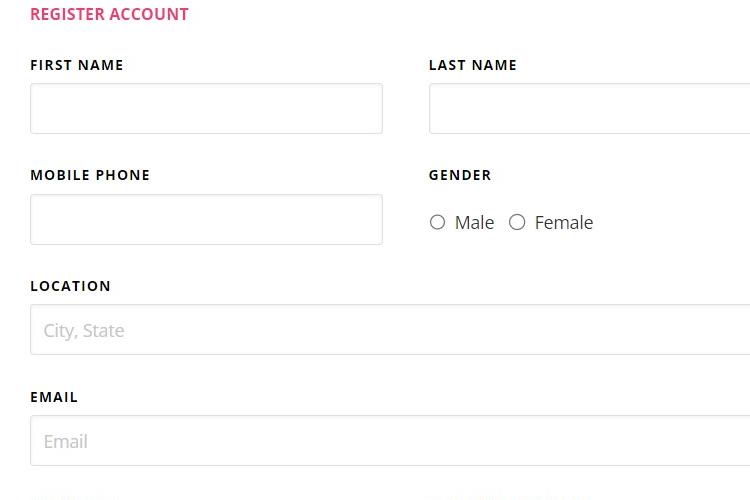750x500 pixels.
Task: Click the GENDER label text
Action: [x=460, y=175]
